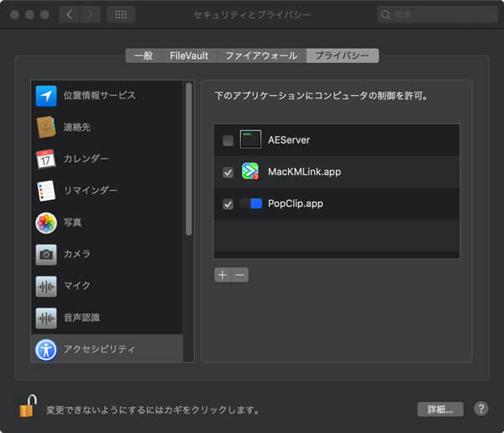Screen dimensions: 504x433
Task: Select the Location Services (位置情報サービス) icon
Action: point(45,95)
